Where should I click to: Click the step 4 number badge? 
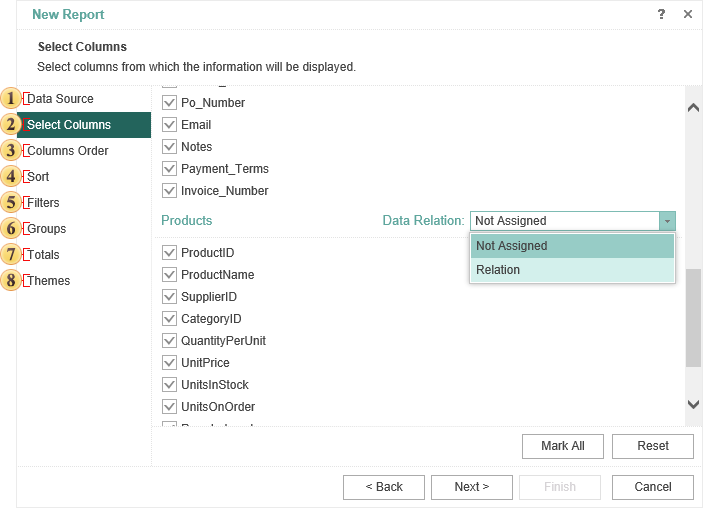pos(11,177)
